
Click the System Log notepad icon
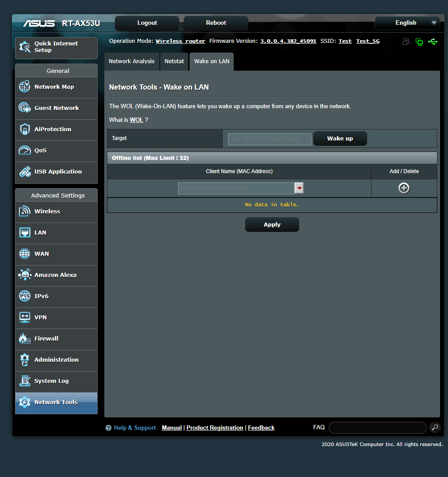pos(25,381)
